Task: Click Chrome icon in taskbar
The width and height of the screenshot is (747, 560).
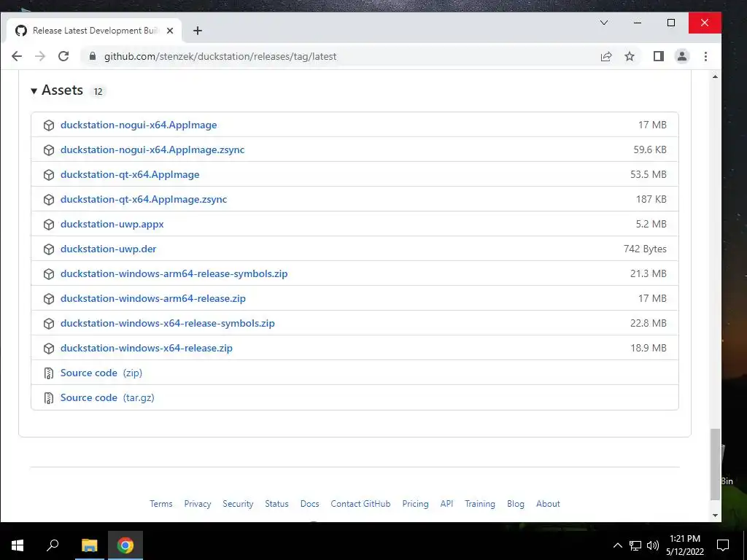Action: click(x=125, y=545)
